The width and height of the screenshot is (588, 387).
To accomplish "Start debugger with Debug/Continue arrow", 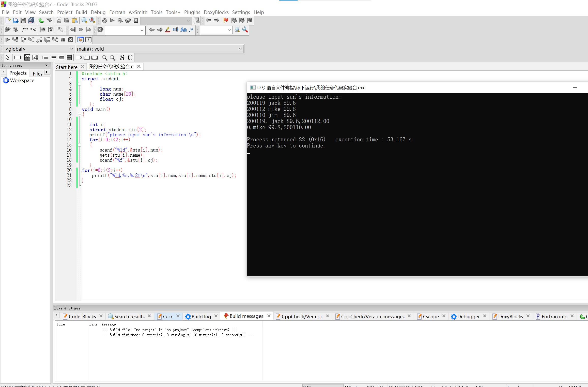I will [x=7, y=40].
